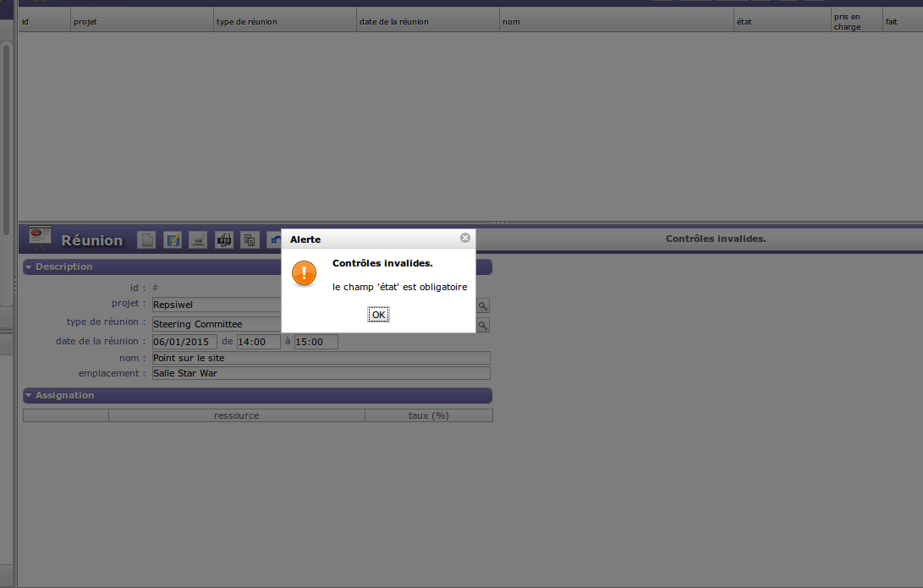The height and width of the screenshot is (588, 923).
Task: Collapse the Assignation section
Action: 28,396
